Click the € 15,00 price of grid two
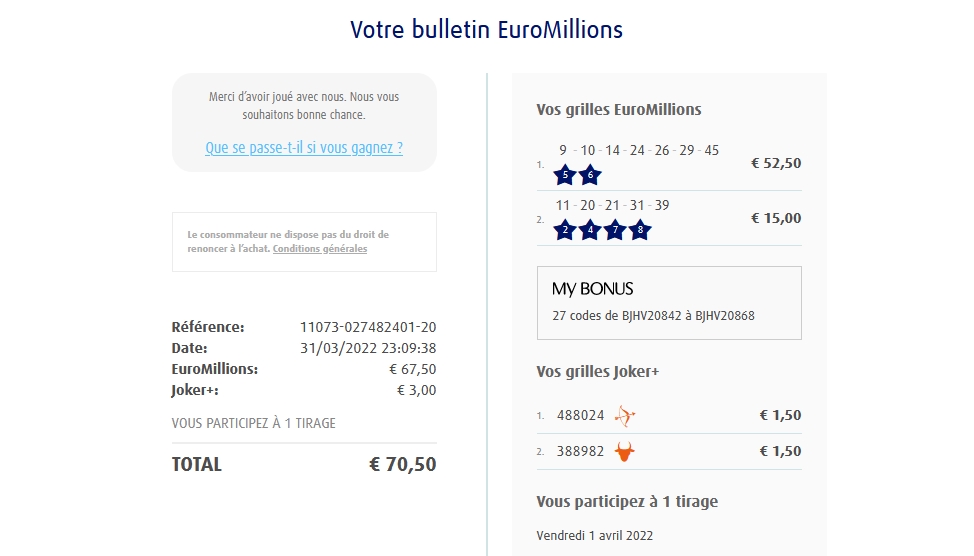The height and width of the screenshot is (556, 974). (x=776, y=218)
